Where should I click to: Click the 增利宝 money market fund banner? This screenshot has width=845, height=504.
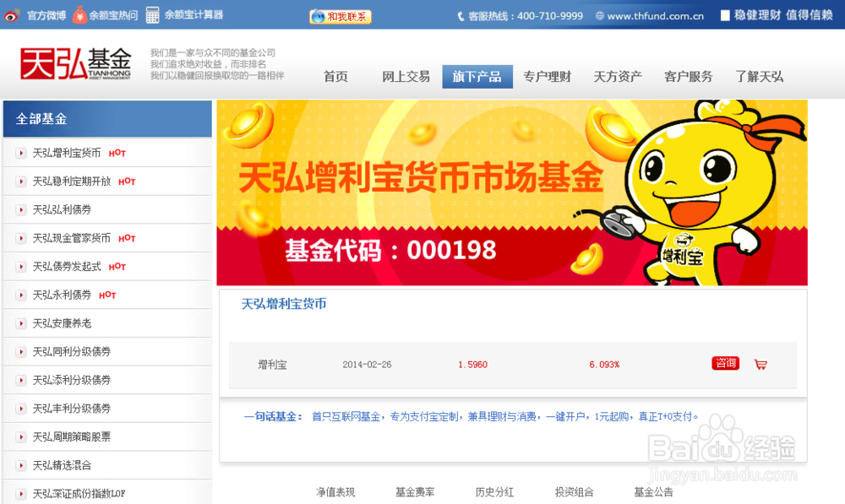tap(512, 192)
